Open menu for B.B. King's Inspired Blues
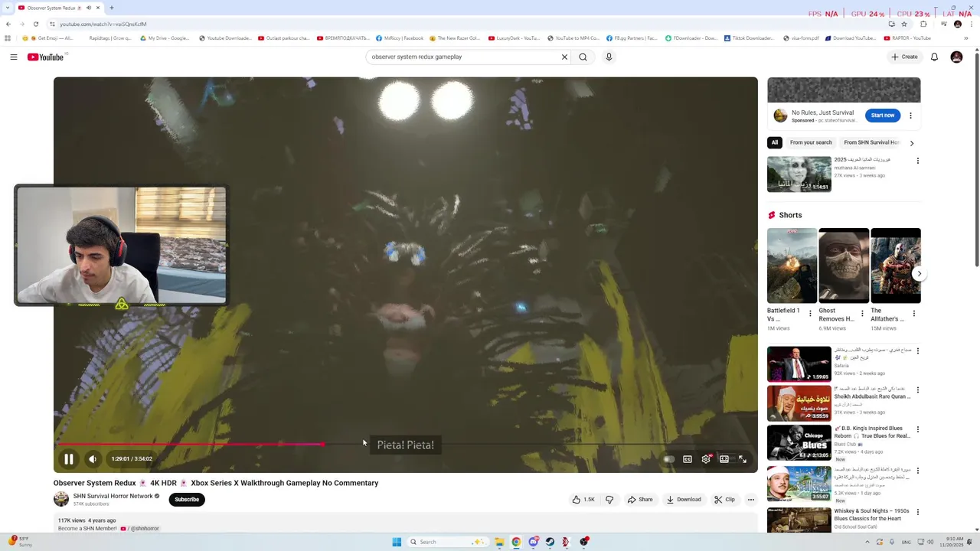 917,429
